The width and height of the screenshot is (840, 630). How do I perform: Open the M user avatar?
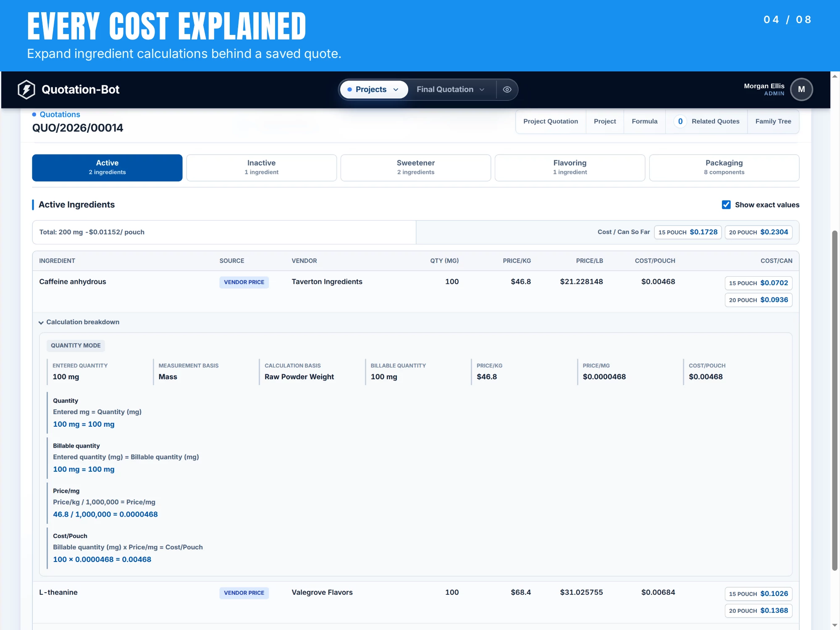click(x=801, y=89)
